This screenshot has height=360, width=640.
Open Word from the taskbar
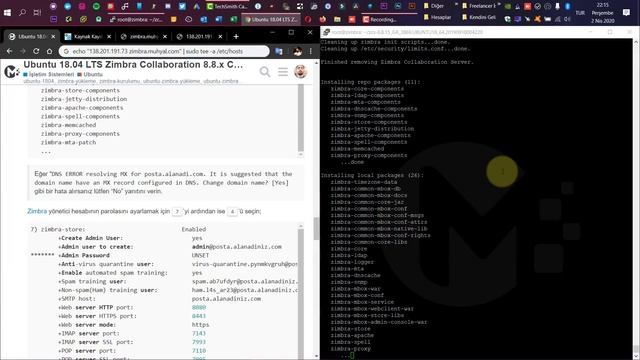click(x=218, y=19)
